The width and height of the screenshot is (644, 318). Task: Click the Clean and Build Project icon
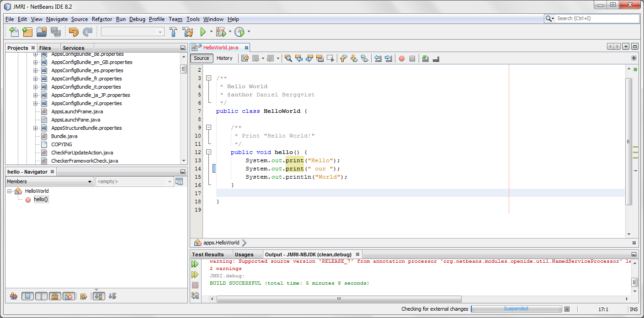(x=187, y=32)
